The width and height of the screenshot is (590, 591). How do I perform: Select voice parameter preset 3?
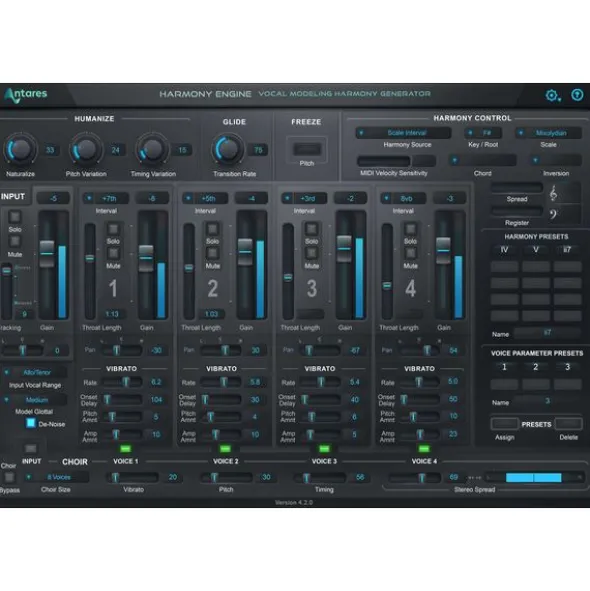pyautogui.click(x=567, y=367)
